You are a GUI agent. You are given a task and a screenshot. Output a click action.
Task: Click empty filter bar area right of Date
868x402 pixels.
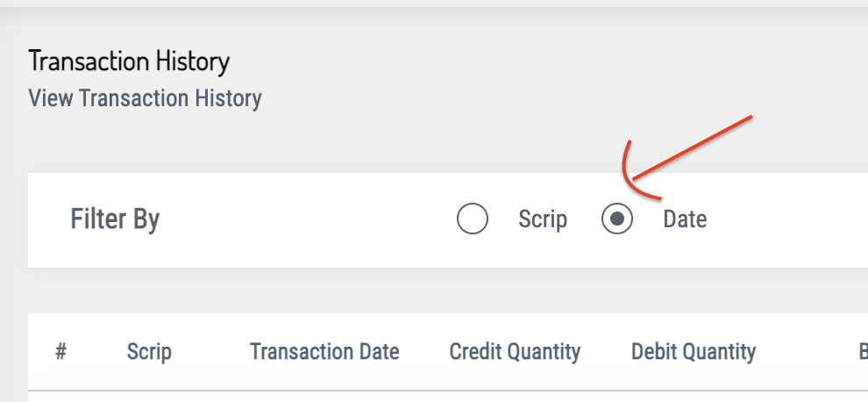coord(789,219)
